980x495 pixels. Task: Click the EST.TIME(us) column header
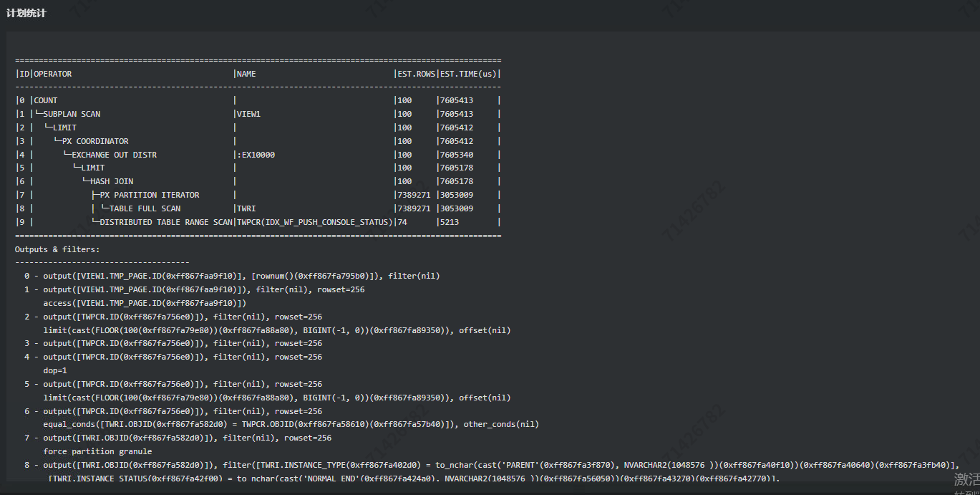[468, 74]
